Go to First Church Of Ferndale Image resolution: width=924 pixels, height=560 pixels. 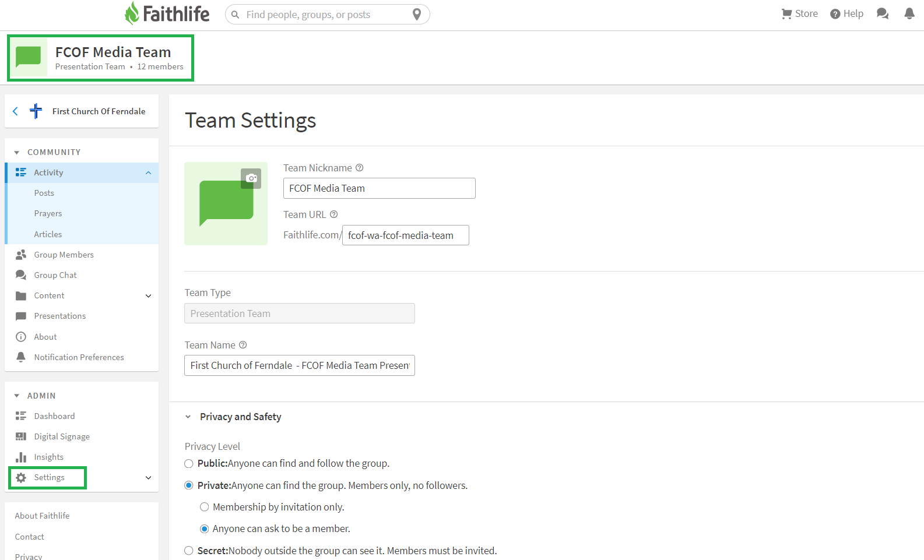pyautogui.click(x=99, y=111)
